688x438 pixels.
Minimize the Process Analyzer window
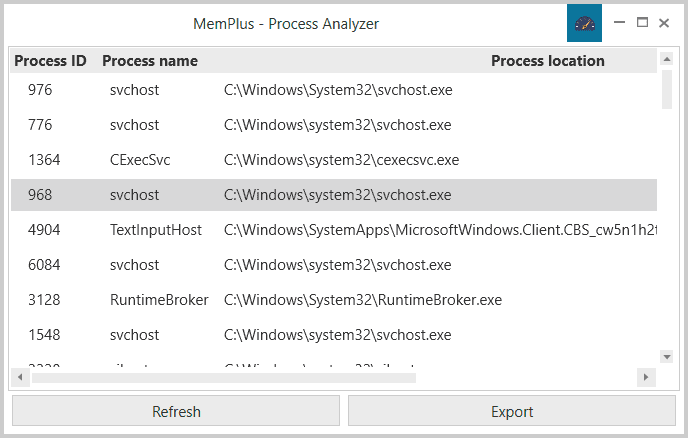point(620,23)
